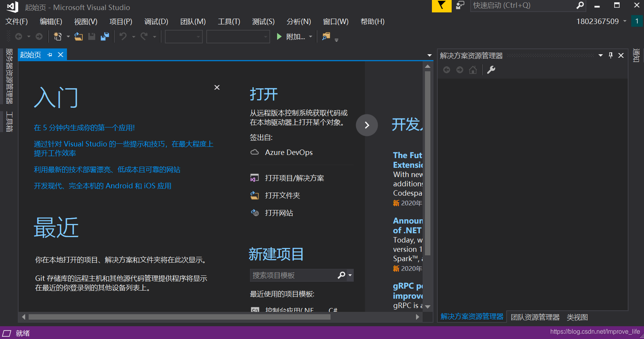The width and height of the screenshot is (644, 339).
Task: Open the 工具箱 side tab
Action: (9, 122)
